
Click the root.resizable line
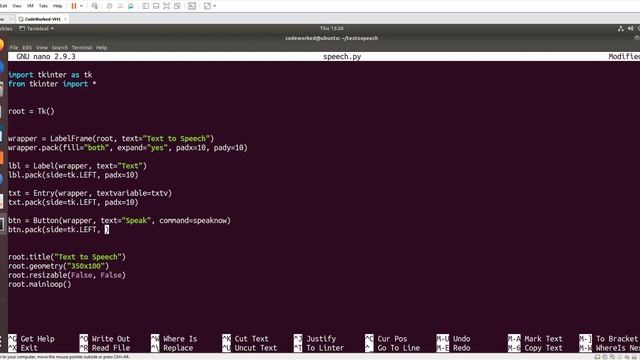pyautogui.click(x=67, y=275)
